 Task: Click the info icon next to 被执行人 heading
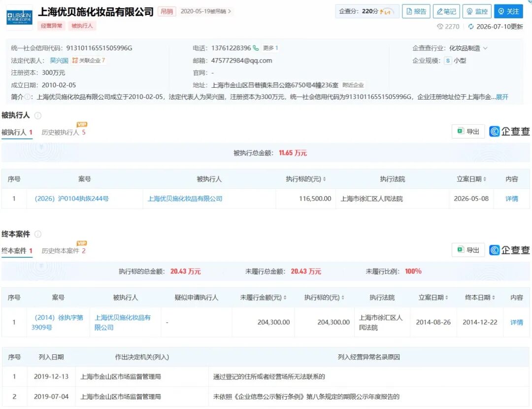click(38, 115)
